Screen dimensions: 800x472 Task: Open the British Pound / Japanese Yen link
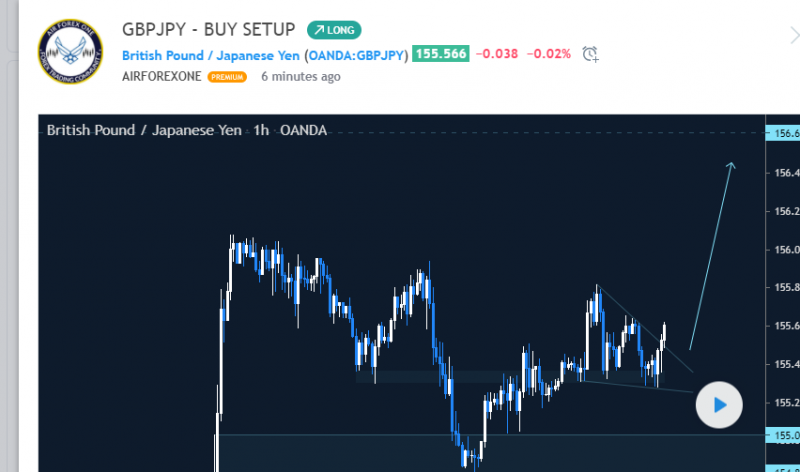pos(210,54)
